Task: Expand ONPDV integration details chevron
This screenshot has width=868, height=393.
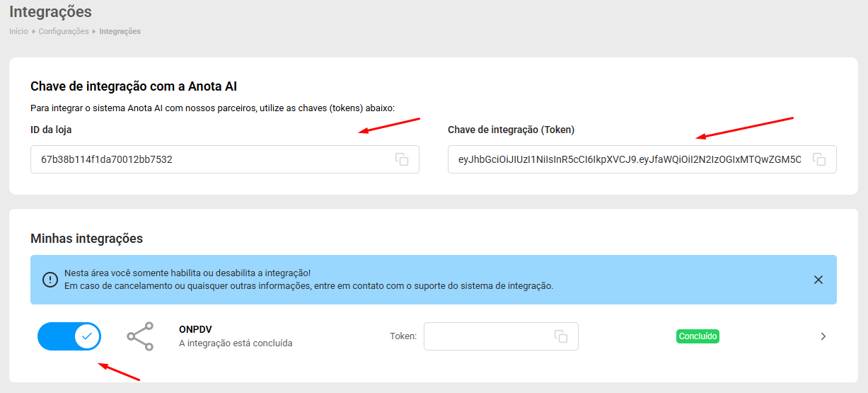Action: pyautogui.click(x=823, y=336)
